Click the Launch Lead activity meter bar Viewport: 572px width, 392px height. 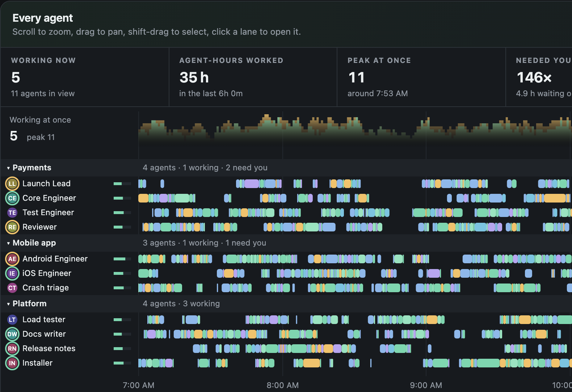pyautogui.click(x=122, y=184)
